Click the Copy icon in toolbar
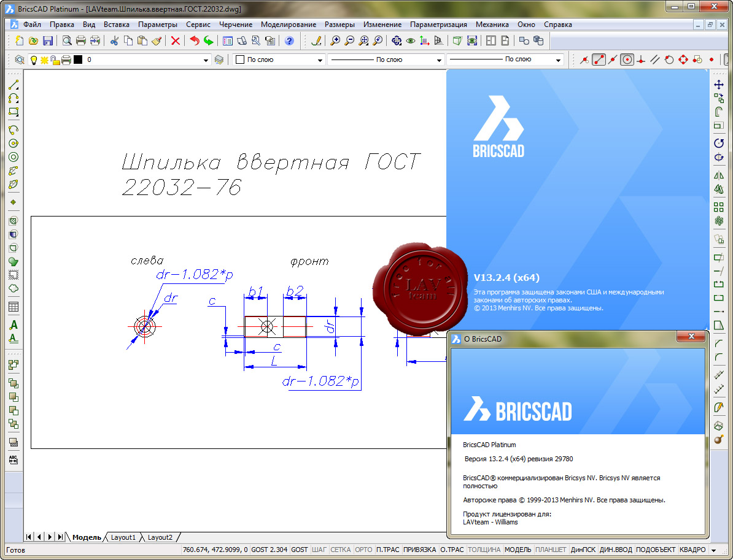 pos(128,40)
